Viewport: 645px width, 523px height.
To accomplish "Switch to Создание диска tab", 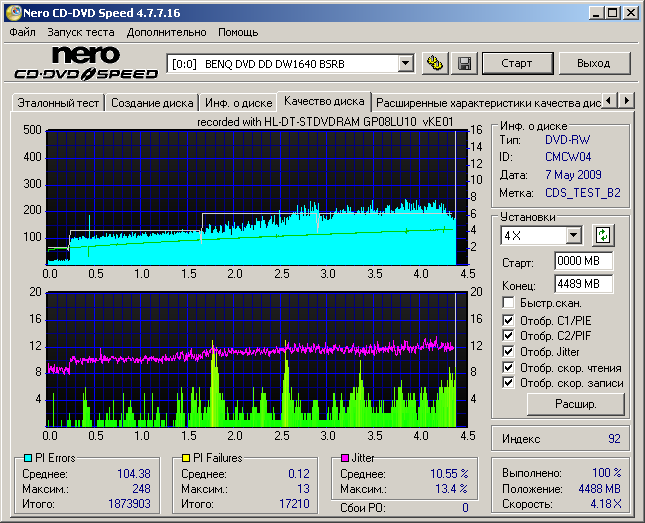I will click(152, 103).
